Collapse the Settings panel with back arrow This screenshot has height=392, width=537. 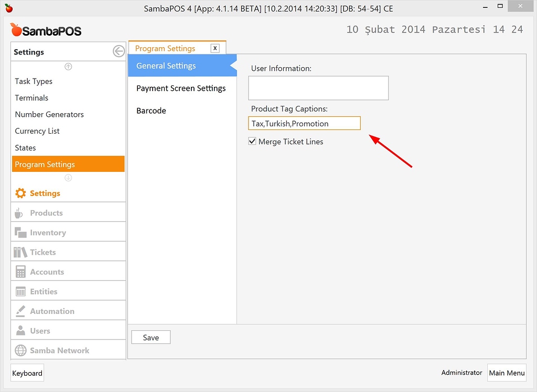tap(119, 51)
